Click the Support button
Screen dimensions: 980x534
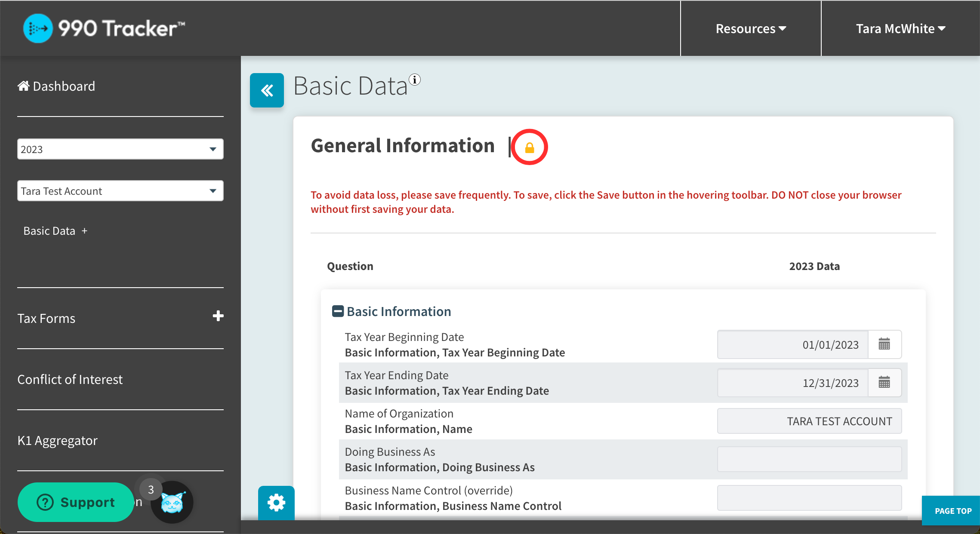click(x=76, y=502)
